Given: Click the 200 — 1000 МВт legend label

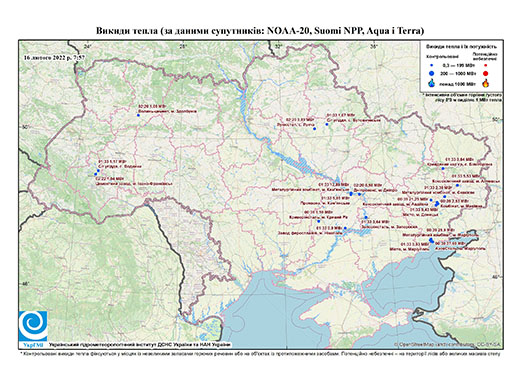Looking at the screenshot, I should tap(459, 73).
